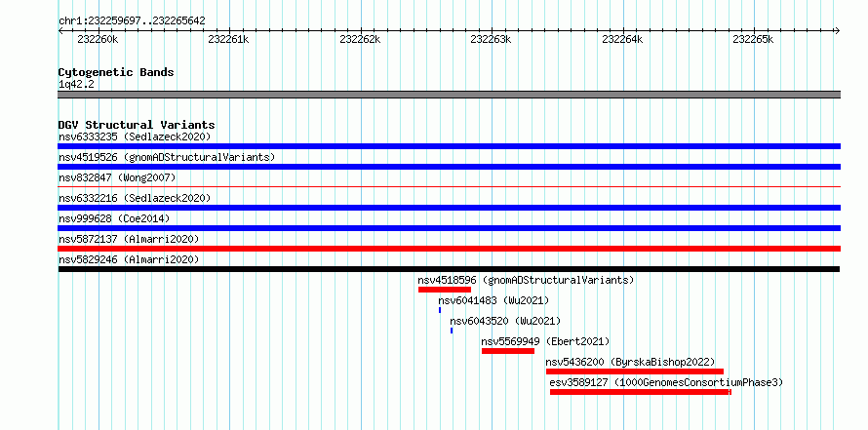The image size is (868, 430).
Task: Click the left arrowhead of the ruler
Action: (60, 30)
